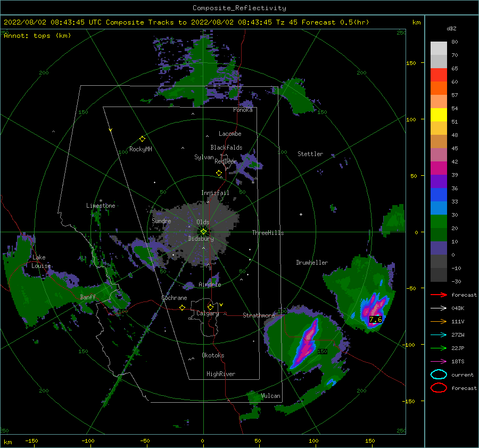Click the yellow diamond marker above Calgary label
The height and width of the screenshot is (448, 479).
210,307
